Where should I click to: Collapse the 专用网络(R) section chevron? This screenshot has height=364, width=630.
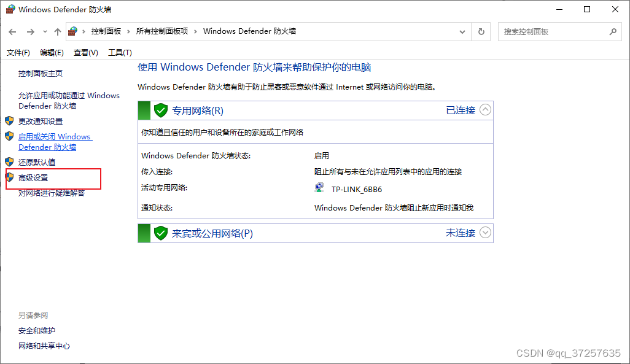[x=485, y=110]
